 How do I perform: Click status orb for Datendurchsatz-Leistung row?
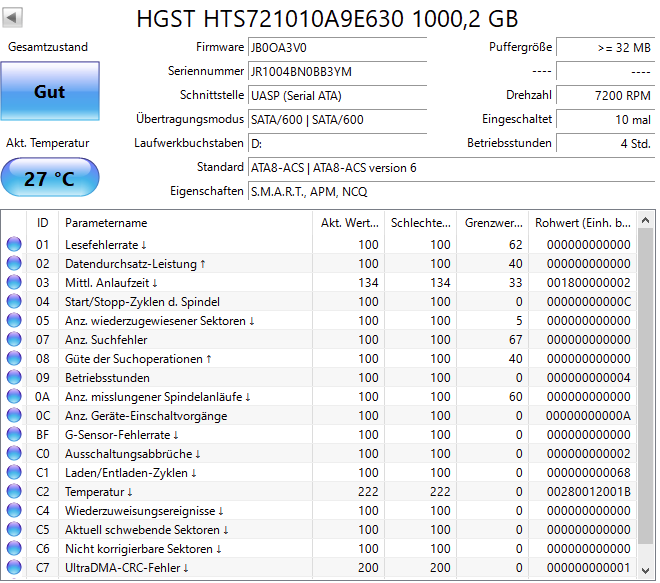pos(14,263)
